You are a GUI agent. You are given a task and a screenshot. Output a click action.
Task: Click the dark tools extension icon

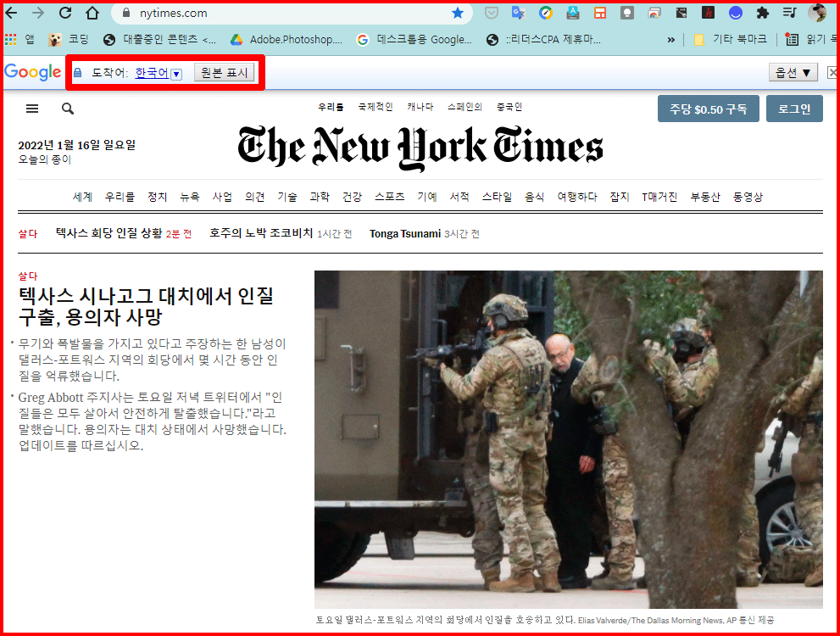coord(681,14)
